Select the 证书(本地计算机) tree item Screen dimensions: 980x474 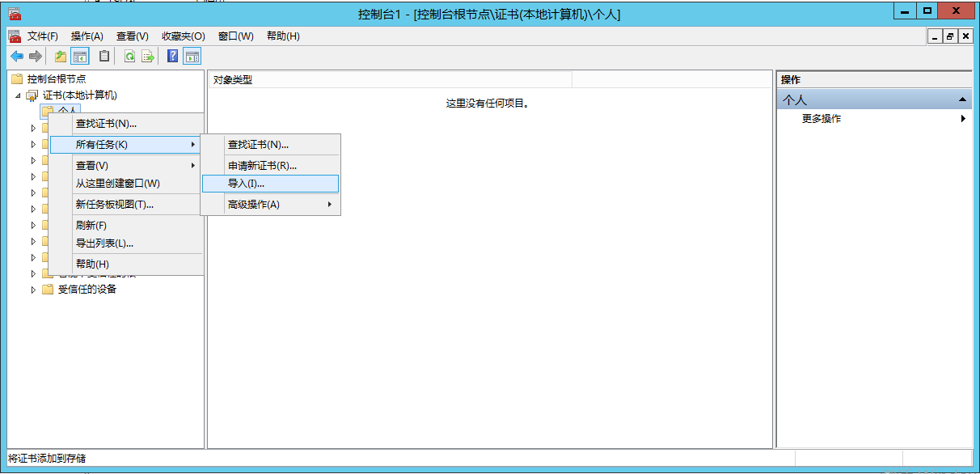pos(79,95)
